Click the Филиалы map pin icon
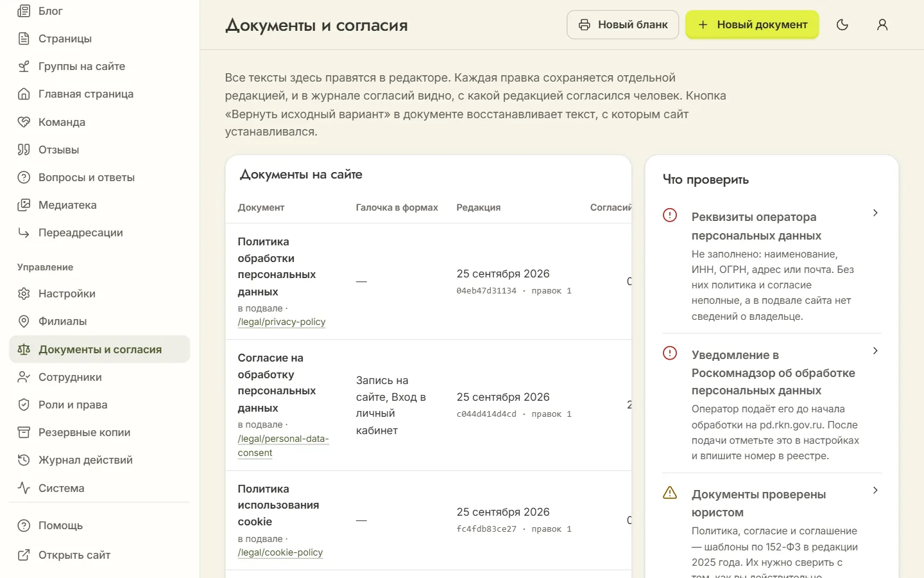This screenshot has height=578, width=924. [x=24, y=321]
